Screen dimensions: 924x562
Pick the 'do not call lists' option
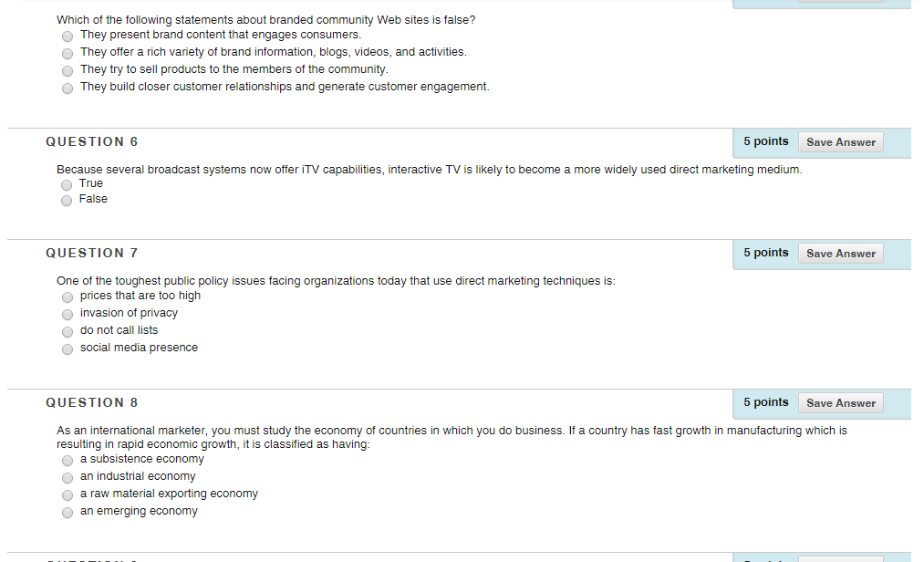(x=67, y=332)
